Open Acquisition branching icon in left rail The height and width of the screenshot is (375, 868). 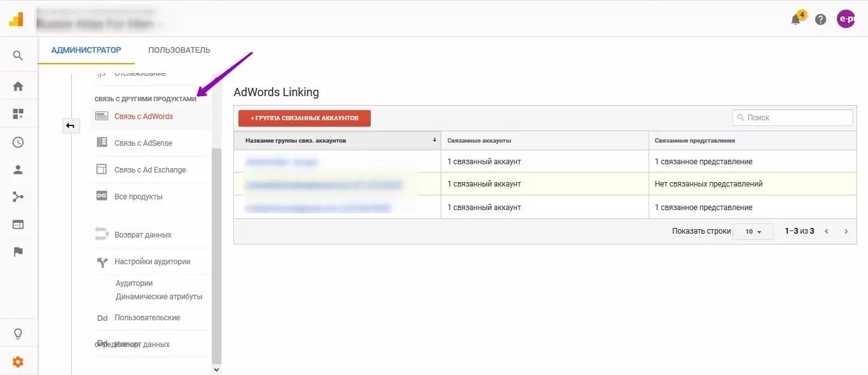click(18, 197)
